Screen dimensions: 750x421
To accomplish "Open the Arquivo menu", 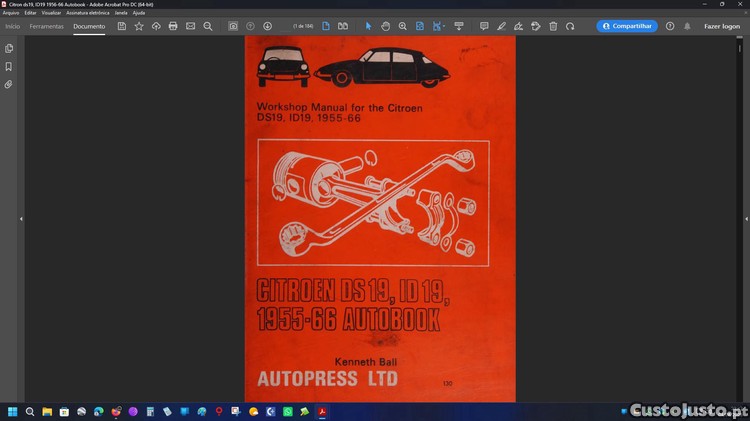I will point(11,13).
